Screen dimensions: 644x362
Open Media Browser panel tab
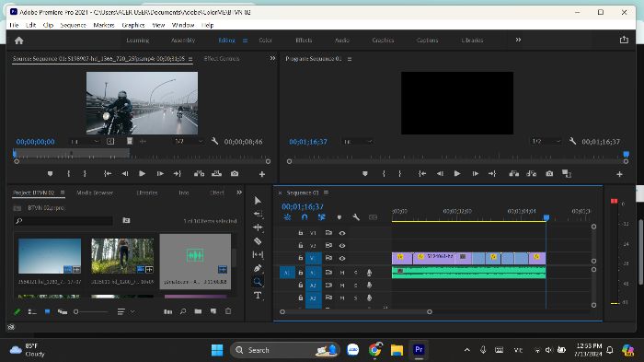pyautogui.click(x=95, y=193)
